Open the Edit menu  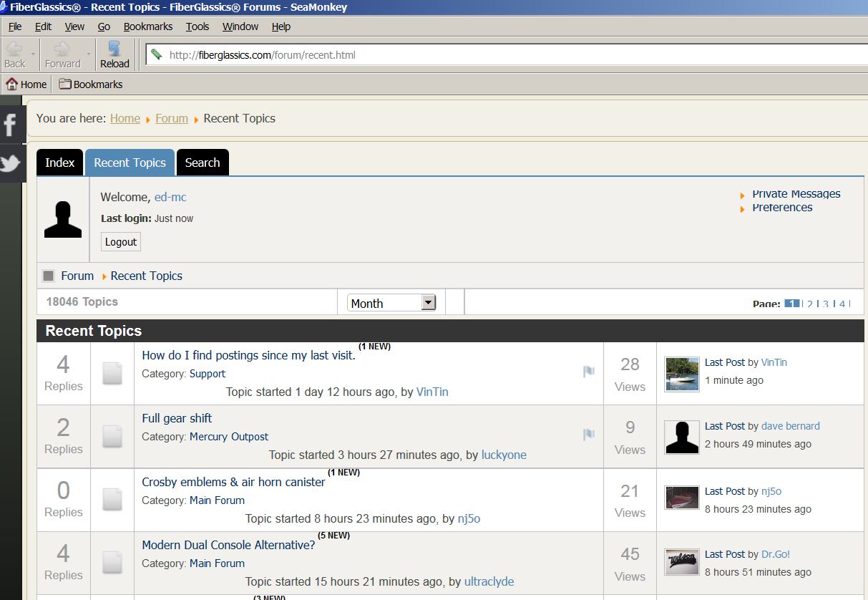click(x=43, y=26)
